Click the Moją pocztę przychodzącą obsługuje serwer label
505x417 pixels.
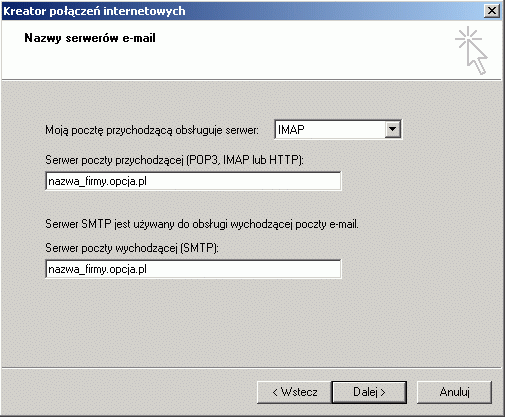[152, 130]
